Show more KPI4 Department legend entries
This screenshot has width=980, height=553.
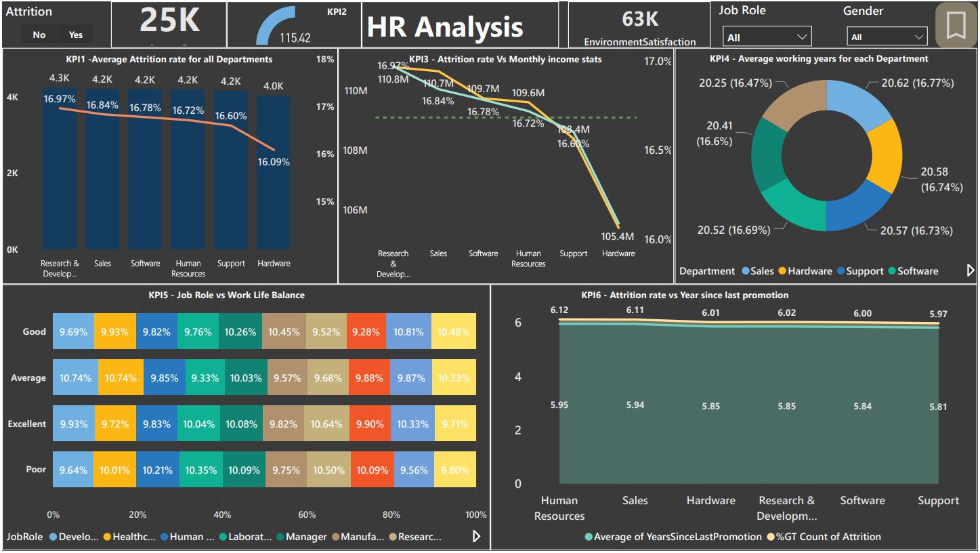click(970, 270)
